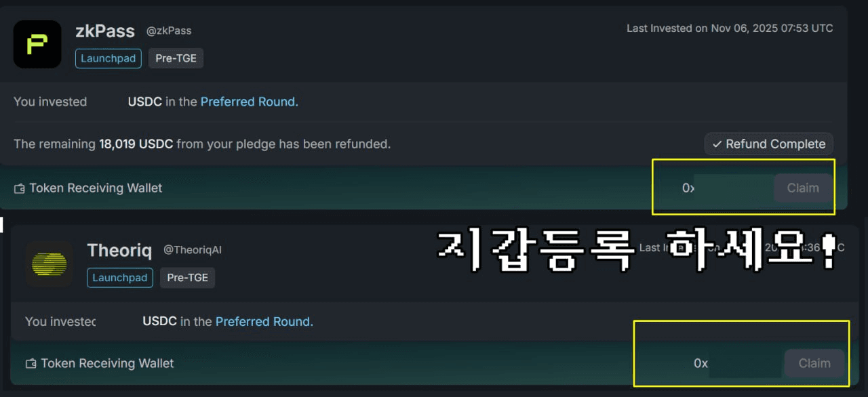The height and width of the screenshot is (397, 868).
Task: Open Theoriq Preferred Round link
Action: pyautogui.click(x=264, y=321)
